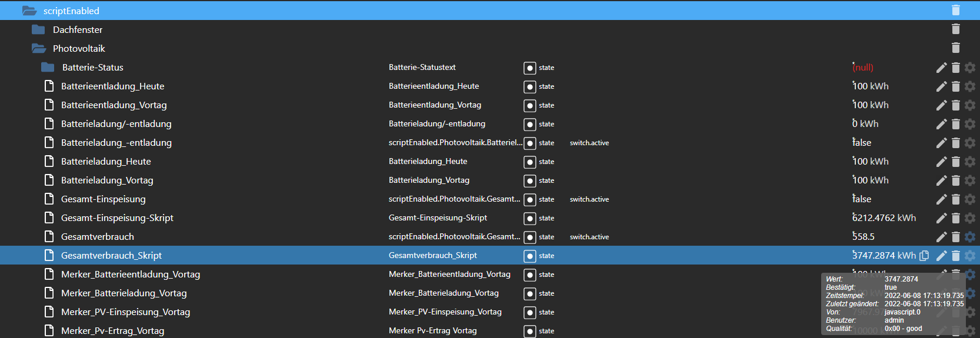Image resolution: width=980 pixels, height=338 pixels.
Task: Delete Gesamt-Einspeisung using trash icon
Action: tap(956, 199)
